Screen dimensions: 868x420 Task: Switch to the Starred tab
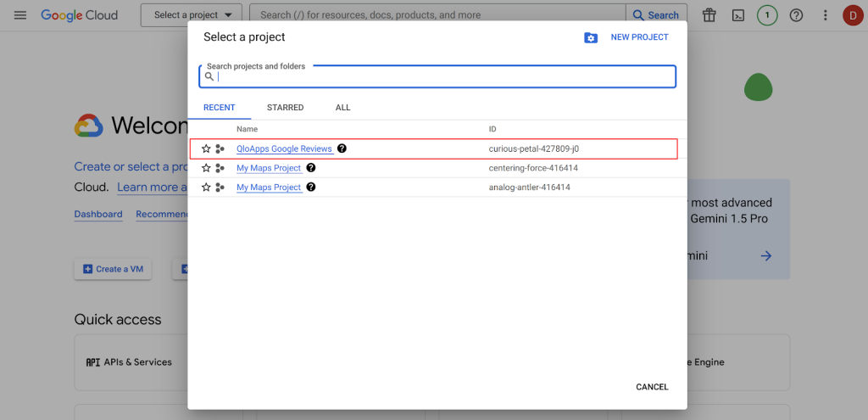[x=285, y=108]
